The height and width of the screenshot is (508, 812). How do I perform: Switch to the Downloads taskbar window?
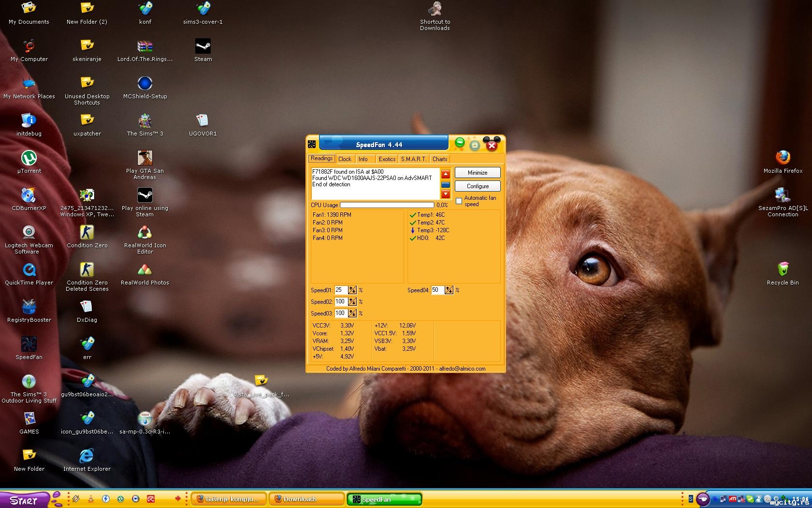[306, 499]
